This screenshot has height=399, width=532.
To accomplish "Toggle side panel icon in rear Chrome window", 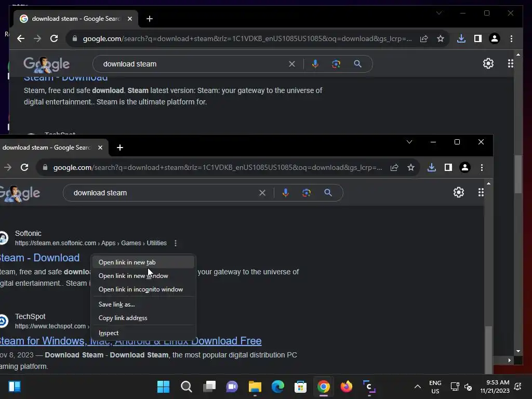I will [x=478, y=38].
